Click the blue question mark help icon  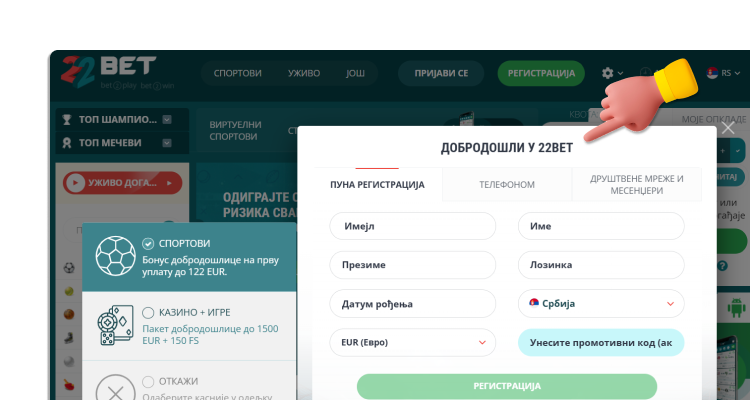tap(722, 266)
